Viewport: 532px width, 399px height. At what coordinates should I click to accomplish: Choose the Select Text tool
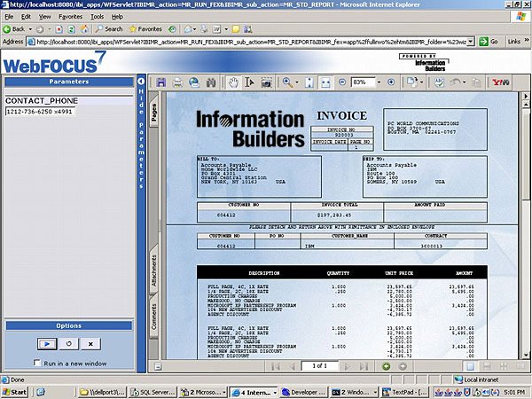click(249, 82)
